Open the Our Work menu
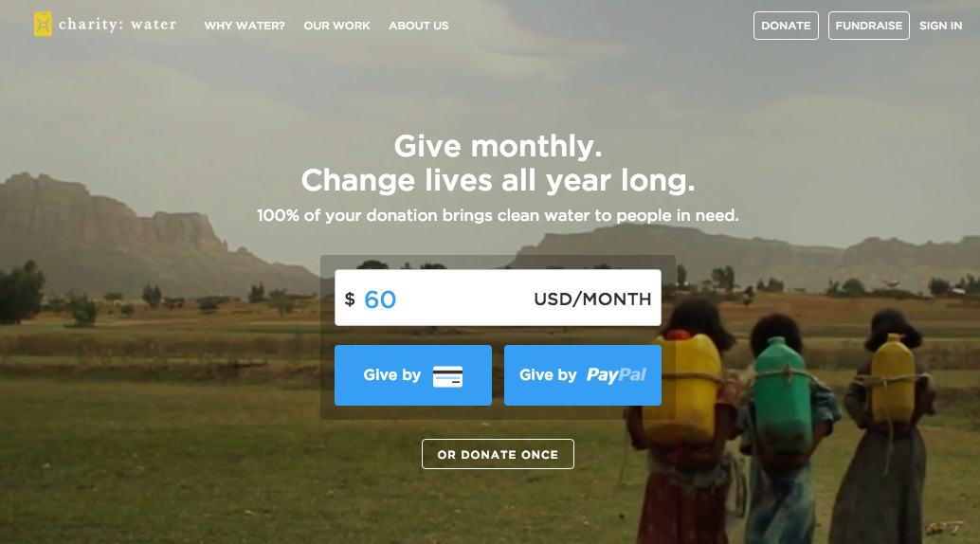The image size is (980, 544). (336, 26)
